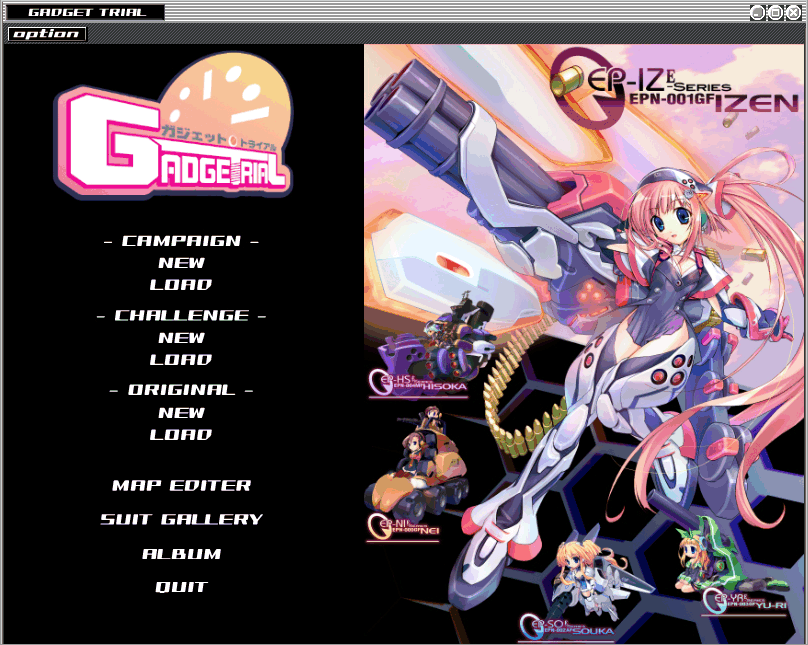
Task: Open the Suit Gallery
Action: tap(181, 520)
